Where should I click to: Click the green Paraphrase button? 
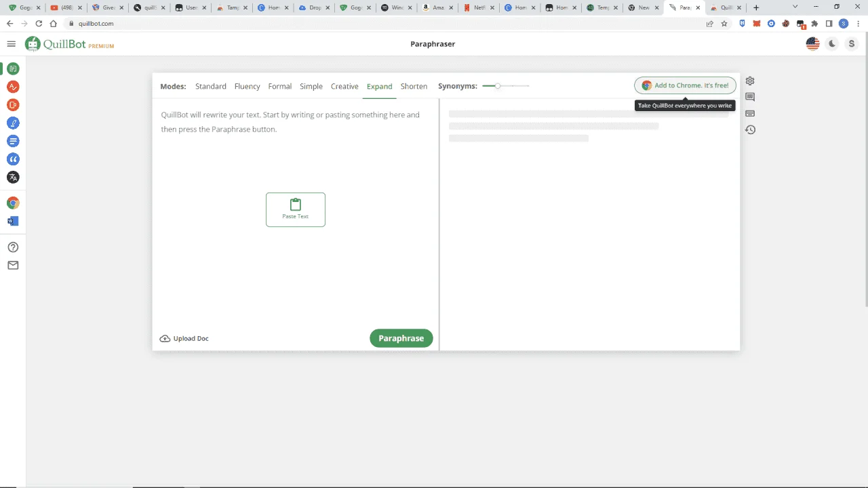(401, 338)
